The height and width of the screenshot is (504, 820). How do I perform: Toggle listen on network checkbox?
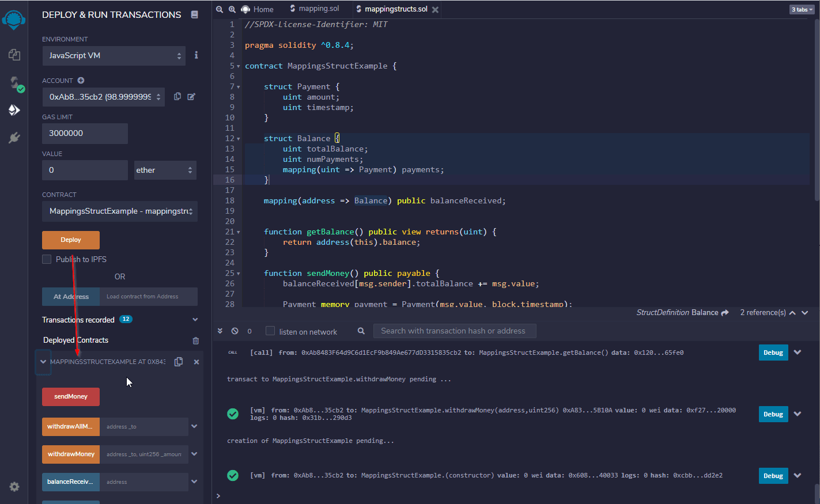[270, 331]
